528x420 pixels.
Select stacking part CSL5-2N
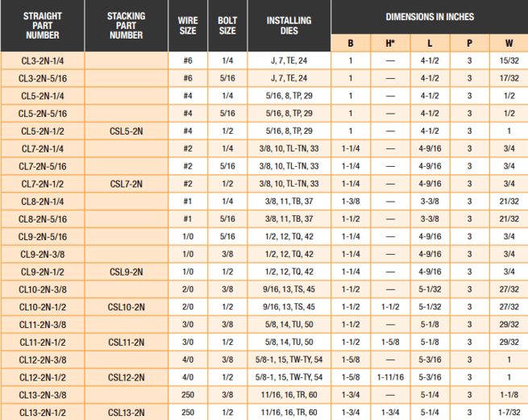pos(126,131)
